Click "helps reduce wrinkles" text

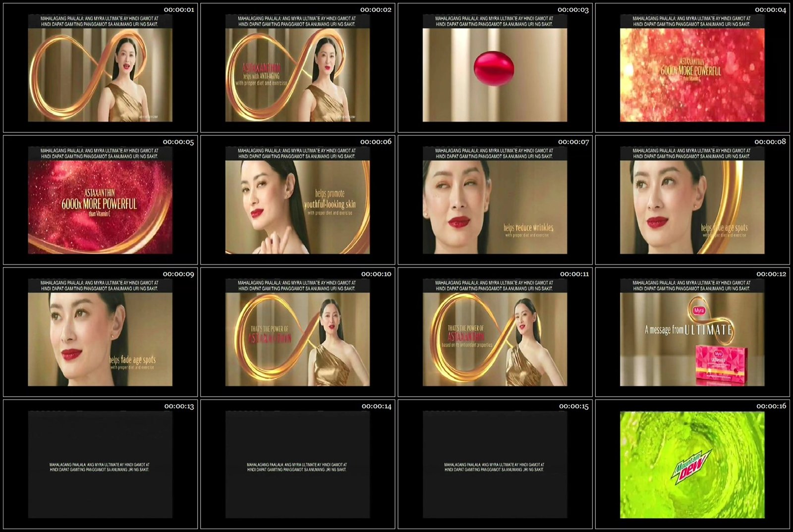click(x=528, y=228)
